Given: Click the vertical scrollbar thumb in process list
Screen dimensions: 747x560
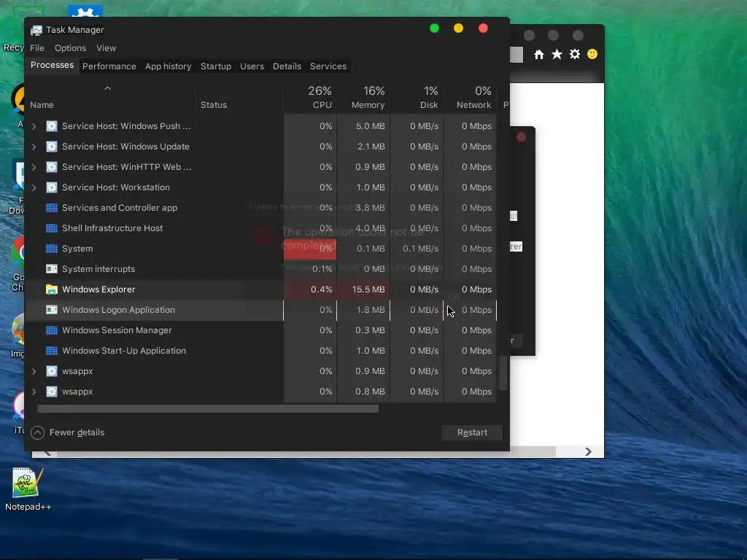Looking at the screenshot, I should click(x=503, y=373).
